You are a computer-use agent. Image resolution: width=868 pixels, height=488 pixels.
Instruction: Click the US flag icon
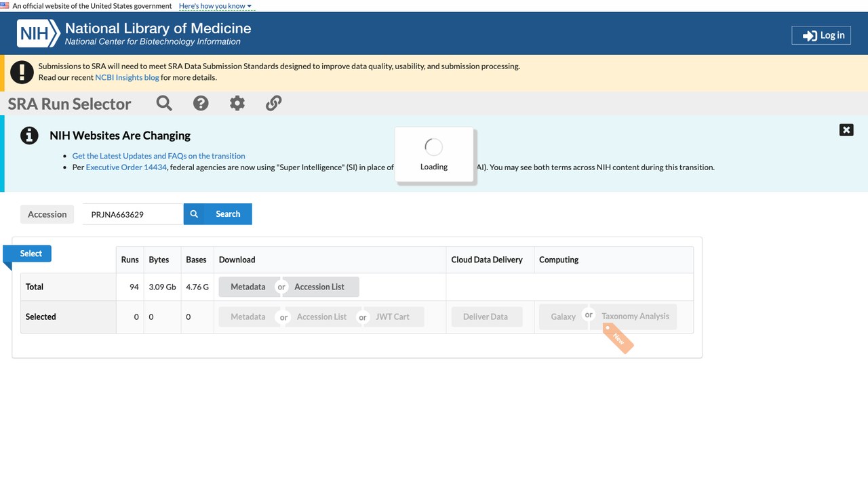tap(5, 5)
